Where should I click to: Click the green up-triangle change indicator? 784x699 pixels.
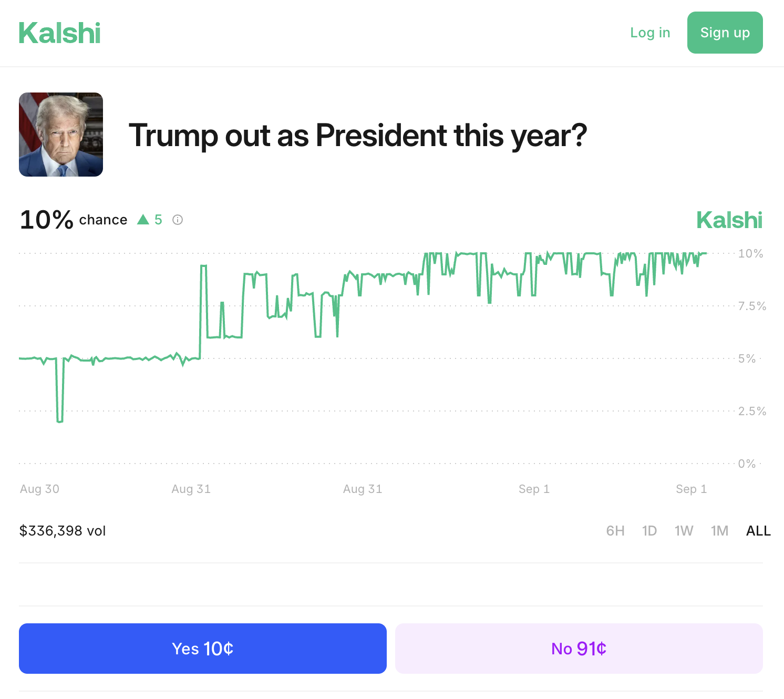point(143,220)
